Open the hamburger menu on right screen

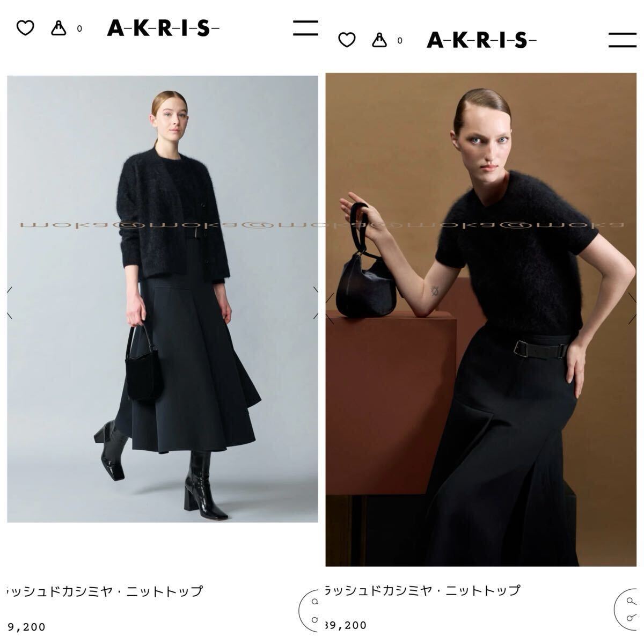click(x=623, y=40)
